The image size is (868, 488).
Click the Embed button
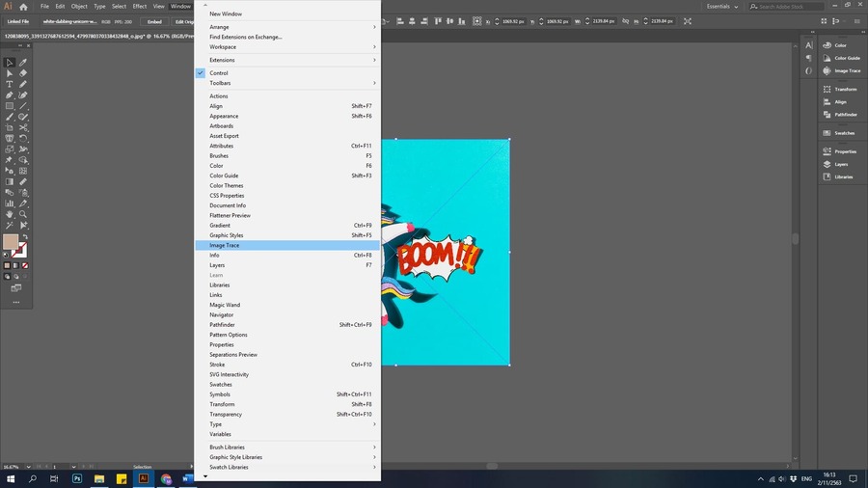click(x=154, y=21)
